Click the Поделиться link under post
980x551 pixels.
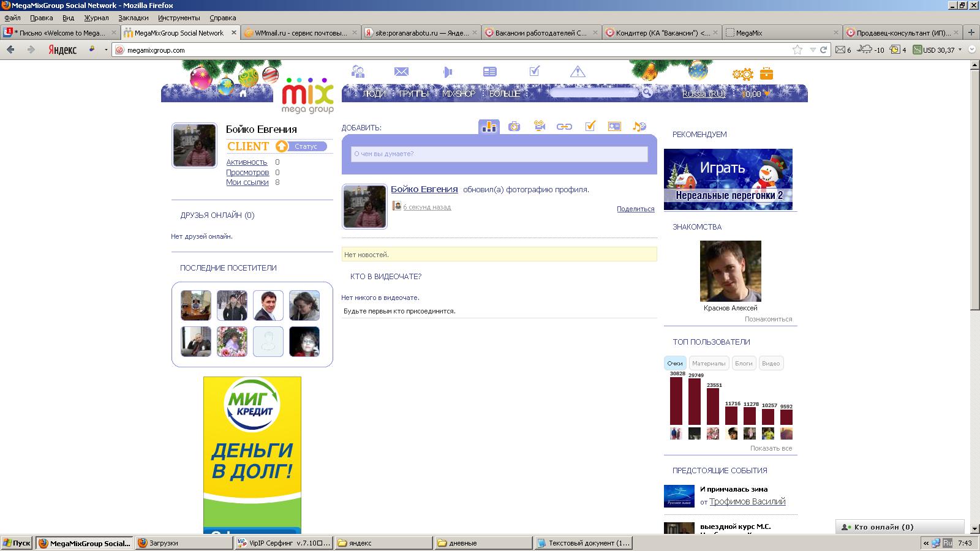(635, 209)
